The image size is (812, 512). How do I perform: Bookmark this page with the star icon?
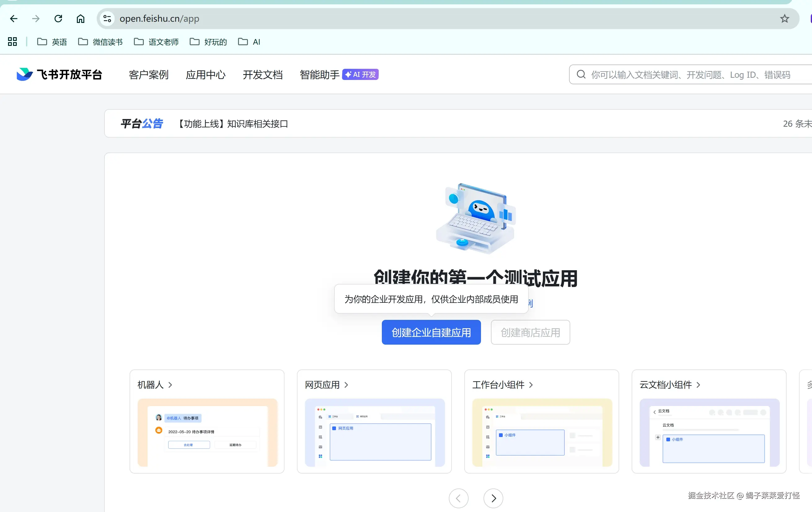click(x=785, y=19)
